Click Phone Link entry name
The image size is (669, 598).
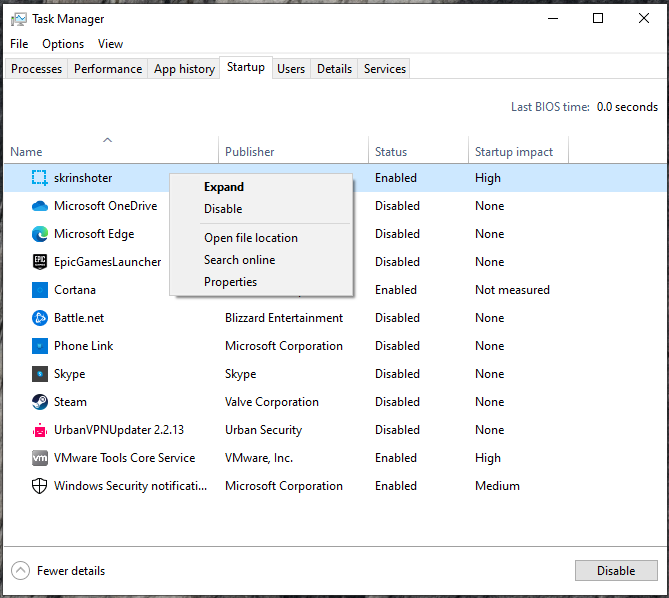[84, 346]
